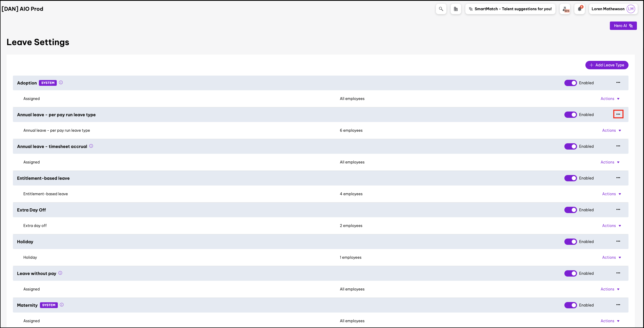Viewport: 644px width, 328px height.
Task: Open the notifications bell
Action: pyautogui.click(x=579, y=9)
